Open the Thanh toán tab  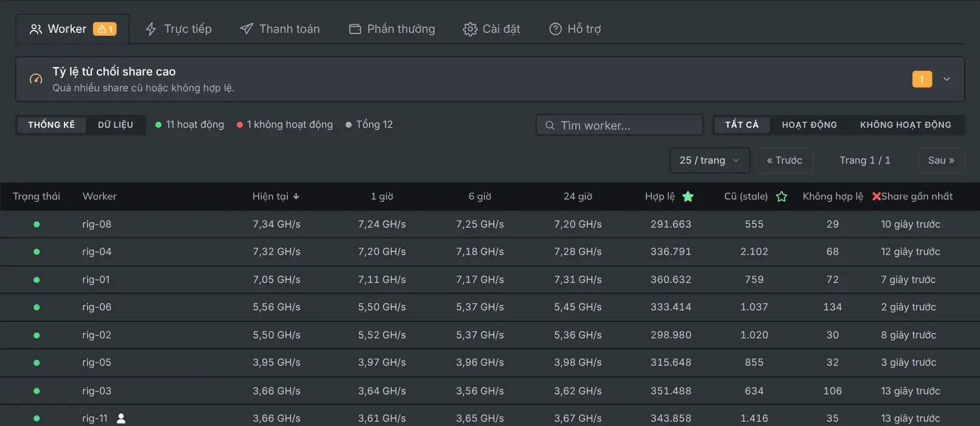point(280,29)
